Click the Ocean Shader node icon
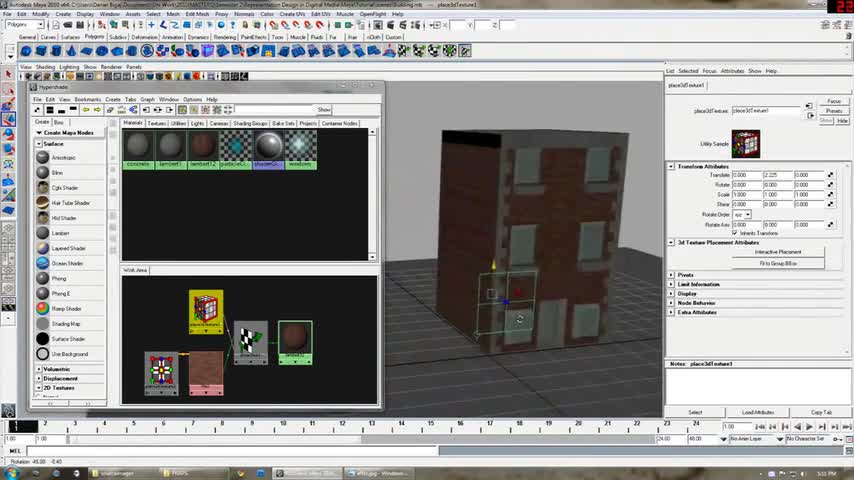Image resolution: width=854 pixels, height=480 pixels. point(42,263)
